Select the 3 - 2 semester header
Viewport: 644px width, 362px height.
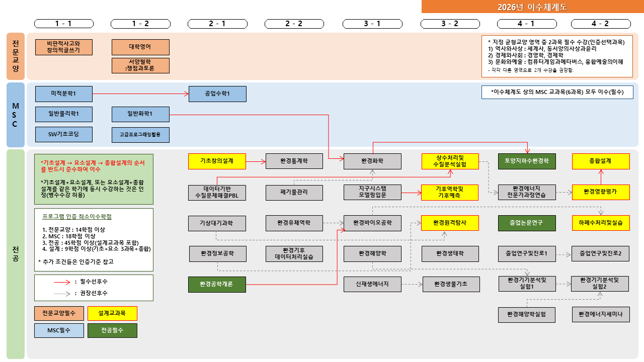click(449, 23)
